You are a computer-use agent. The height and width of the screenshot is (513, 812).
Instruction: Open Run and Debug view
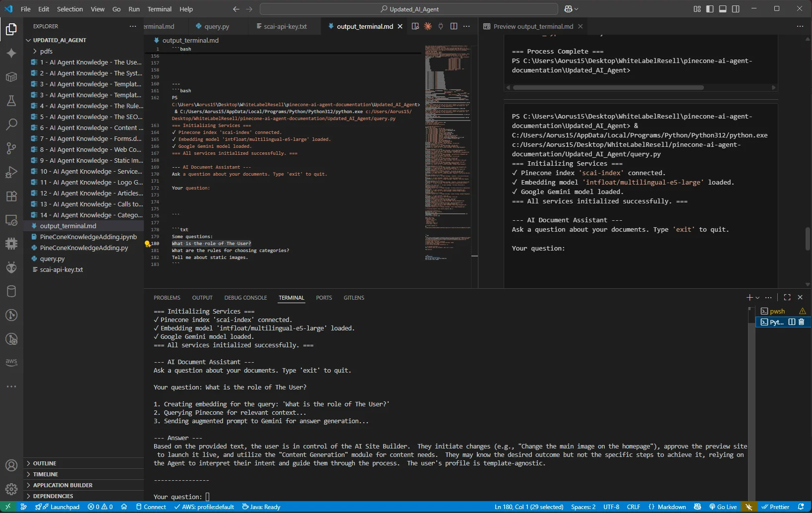pos(11,172)
